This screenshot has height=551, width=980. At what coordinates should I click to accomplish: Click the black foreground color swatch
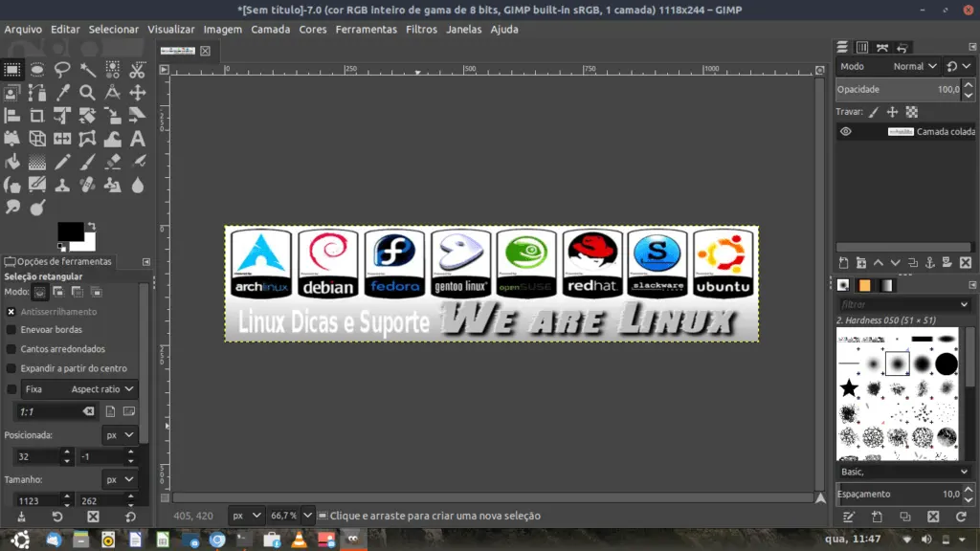70,231
